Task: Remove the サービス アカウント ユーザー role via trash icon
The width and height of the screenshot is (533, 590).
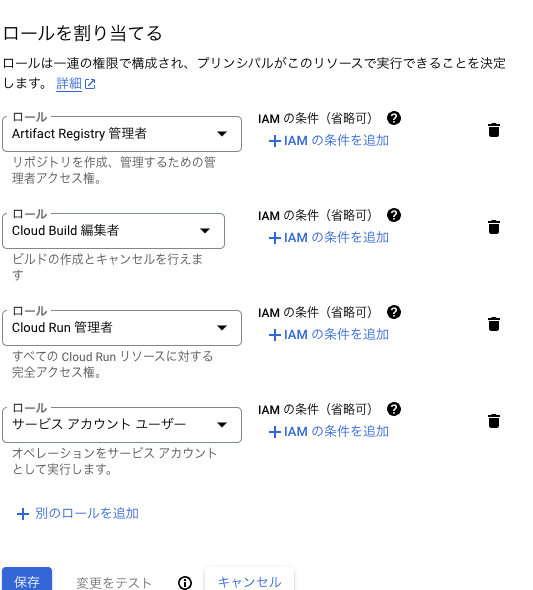Action: pyautogui.click(x=494, y=421)
